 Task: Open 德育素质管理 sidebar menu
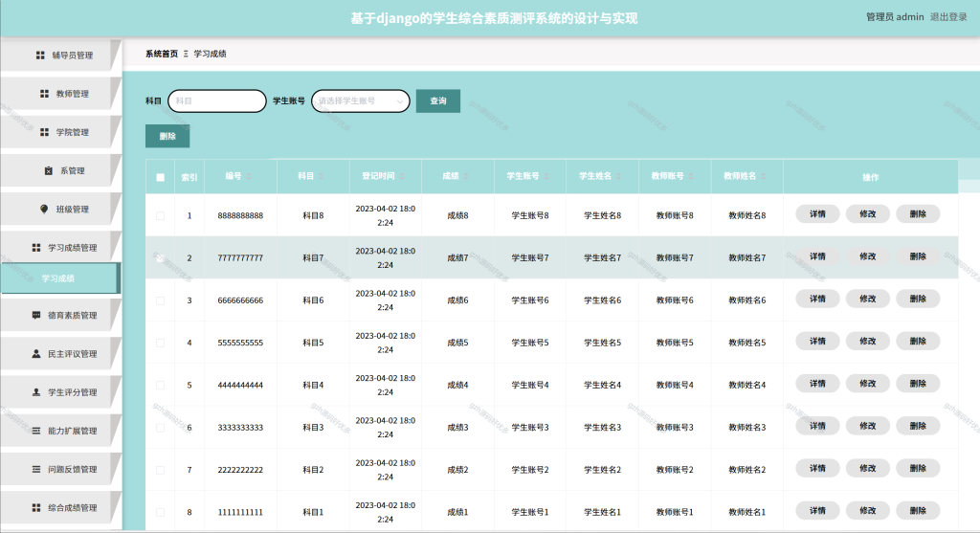click(60, 316)
